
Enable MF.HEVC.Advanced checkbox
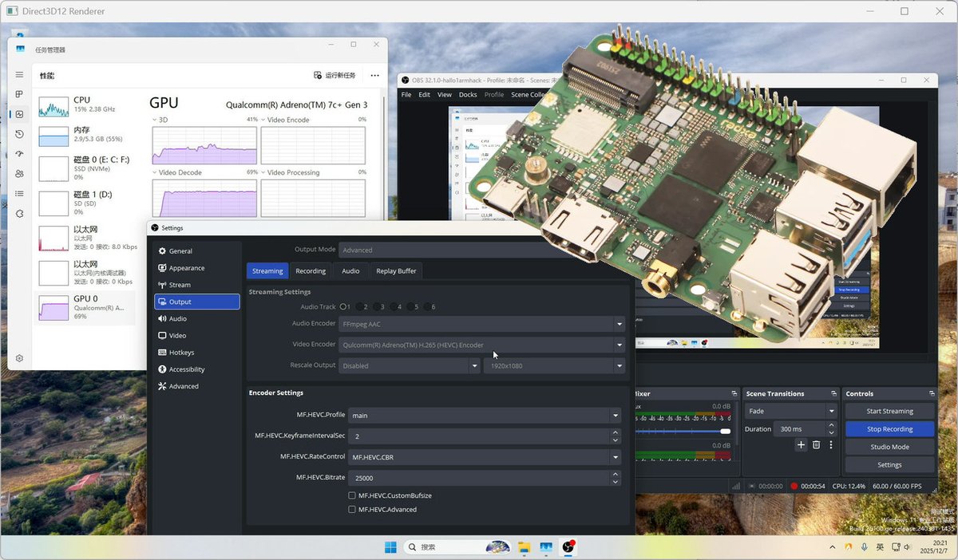pyautogui.click(x=352, y=509)
